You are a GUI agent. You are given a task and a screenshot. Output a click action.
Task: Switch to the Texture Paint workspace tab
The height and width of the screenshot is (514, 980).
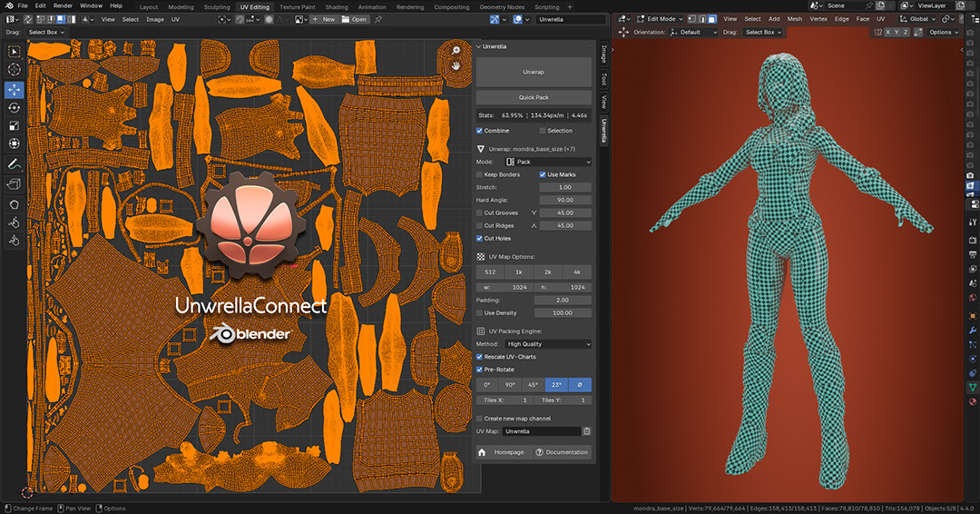tap(297, 7)
